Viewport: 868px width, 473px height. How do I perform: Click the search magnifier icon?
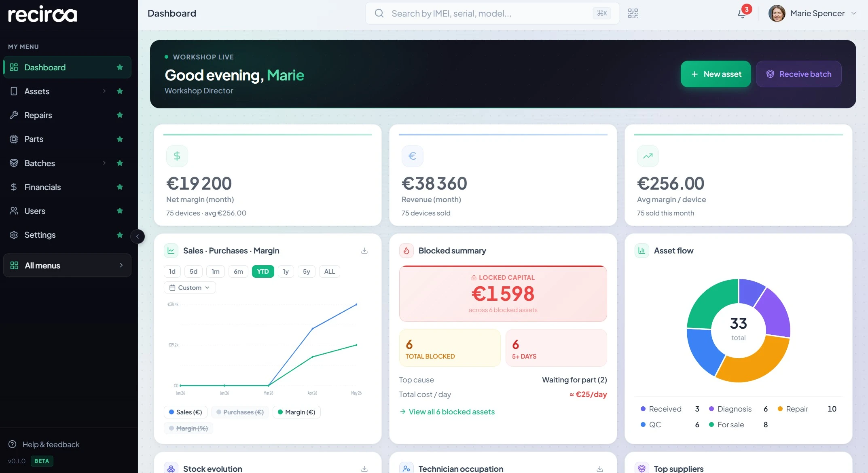tap(379, 13)
